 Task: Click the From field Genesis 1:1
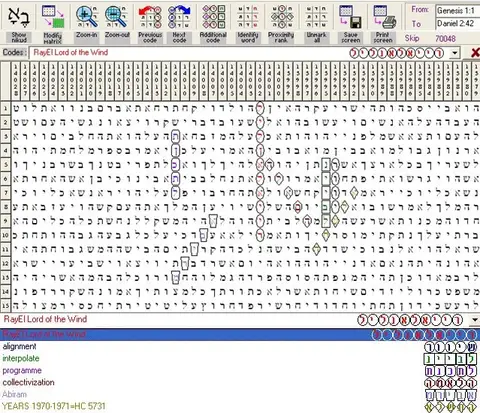click(x=457, y=11)
